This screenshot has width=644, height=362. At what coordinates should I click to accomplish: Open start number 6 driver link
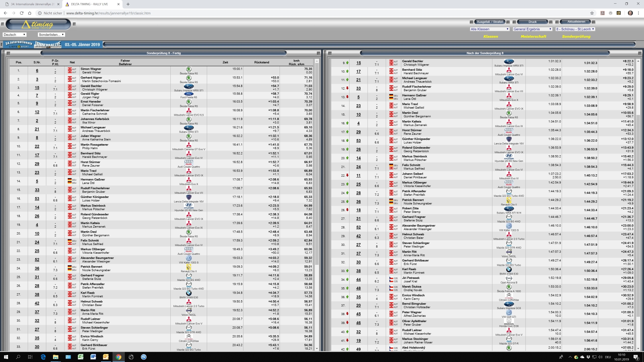37,71
